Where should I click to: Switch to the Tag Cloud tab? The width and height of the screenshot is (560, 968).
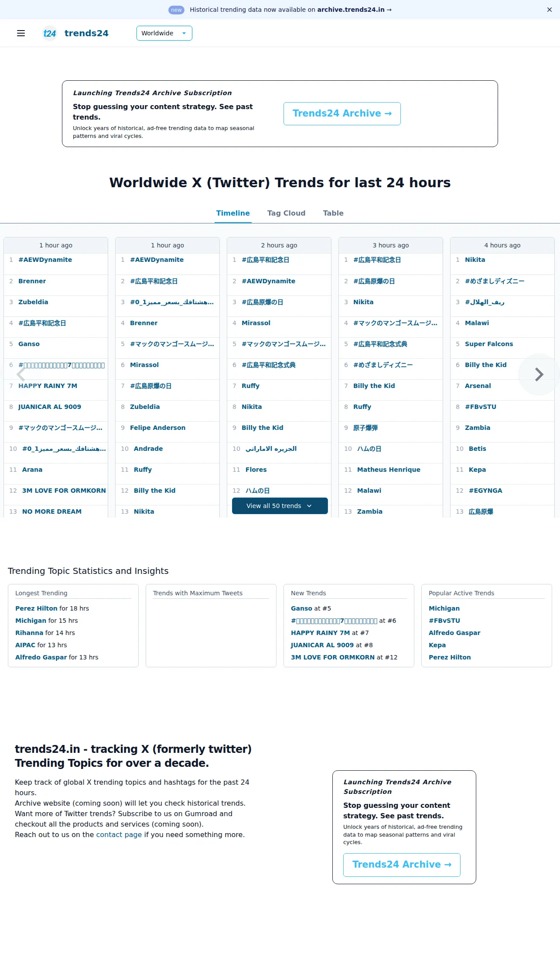pyautogui.click(x=286, y=213)
